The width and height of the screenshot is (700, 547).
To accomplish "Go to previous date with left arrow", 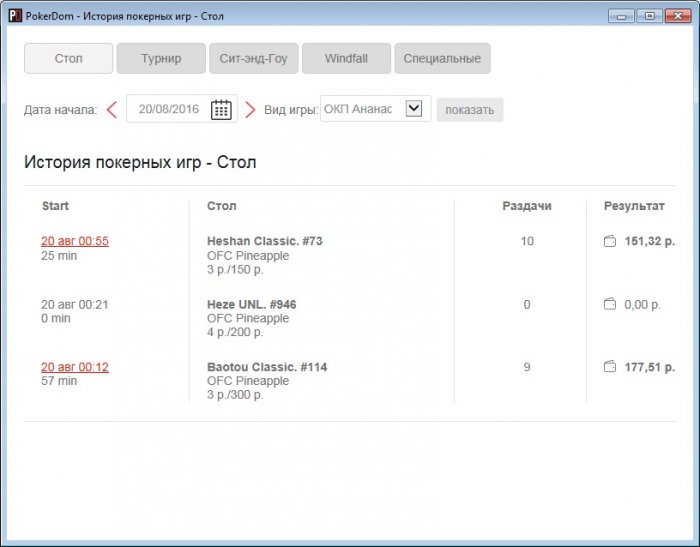I will pos(112,109).
